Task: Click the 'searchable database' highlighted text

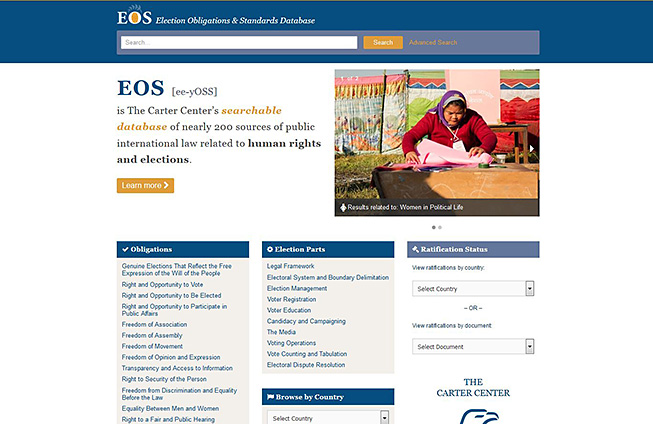Action: click(x=199, y=118)
